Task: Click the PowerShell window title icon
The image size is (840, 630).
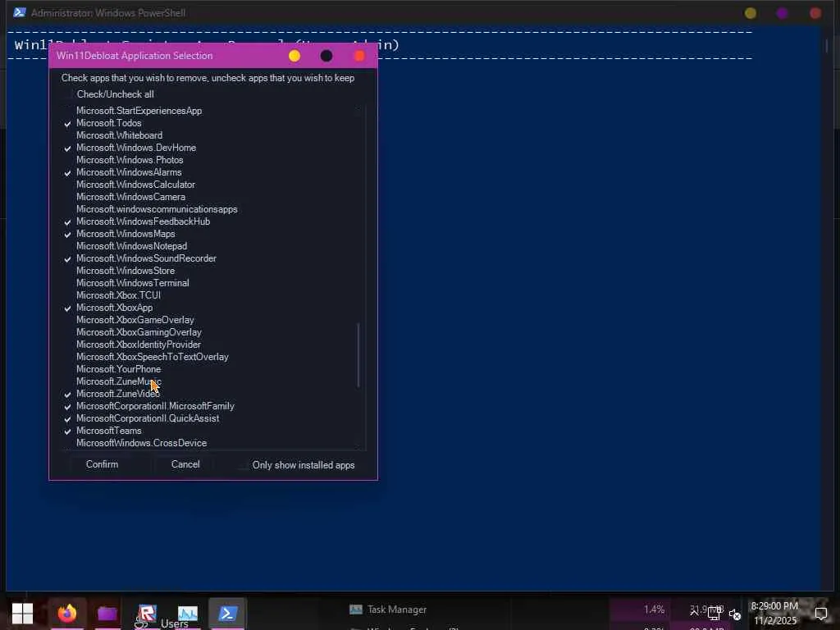Action: pos(20,12)
